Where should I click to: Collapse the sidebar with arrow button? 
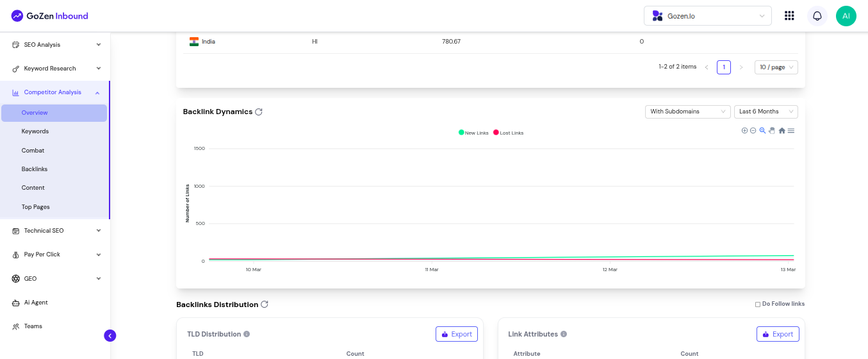coord(110,335)
